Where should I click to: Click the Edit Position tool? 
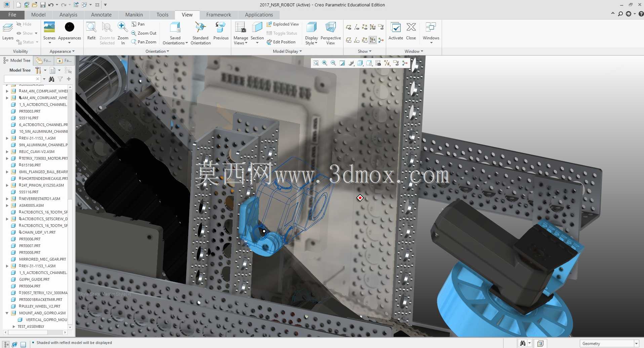click(281, 42)
